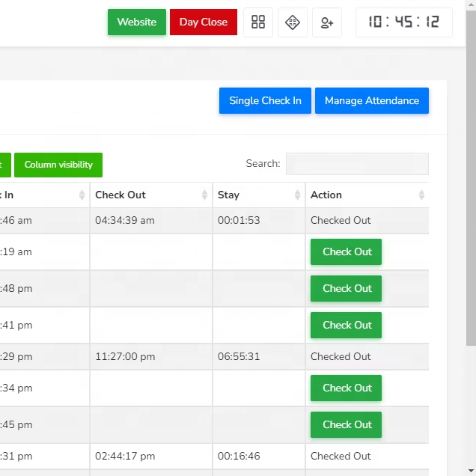Sort by the Check In column arrows
Screen dimensions: 476x476
[82, 195]
